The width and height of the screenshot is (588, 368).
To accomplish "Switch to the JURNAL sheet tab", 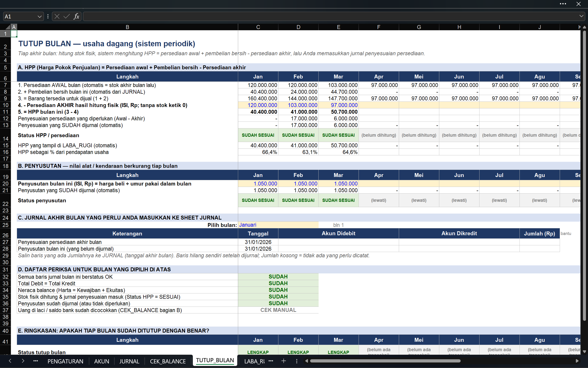I will pos(129,361).
